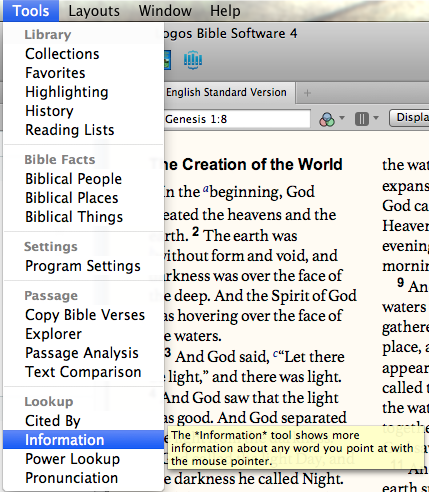Click the Display button
The height and width of the screenshot is (492, 429).
click(x=409, y=118)
